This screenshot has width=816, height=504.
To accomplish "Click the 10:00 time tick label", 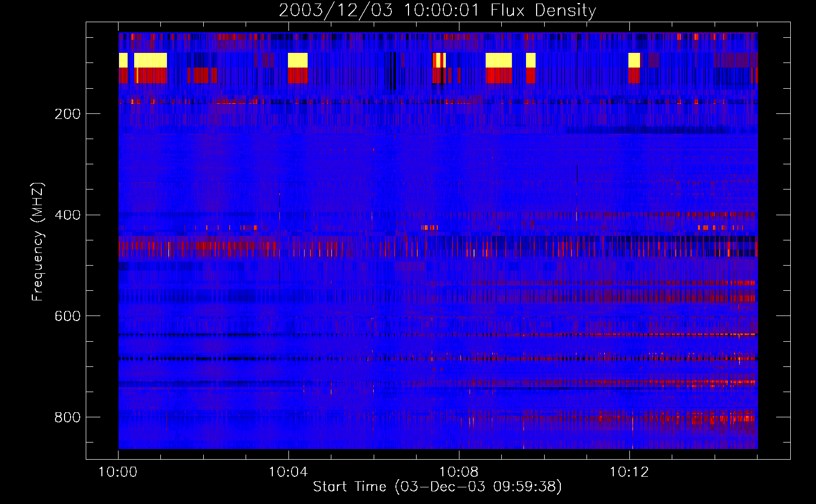I will pyautogui.click(x=118, y=472).
